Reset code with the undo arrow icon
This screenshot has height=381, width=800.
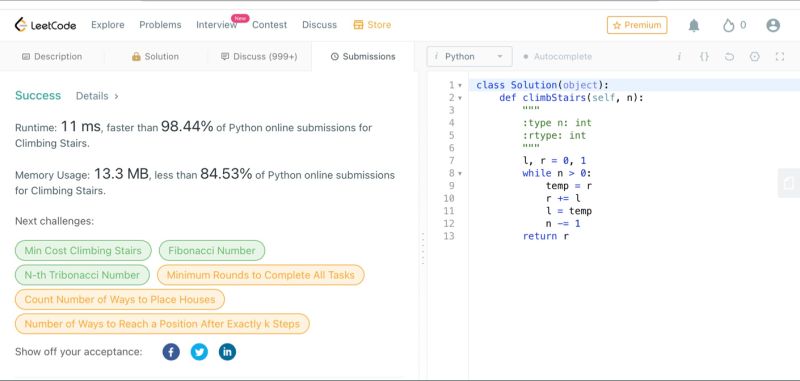click(x=729, y=57)
